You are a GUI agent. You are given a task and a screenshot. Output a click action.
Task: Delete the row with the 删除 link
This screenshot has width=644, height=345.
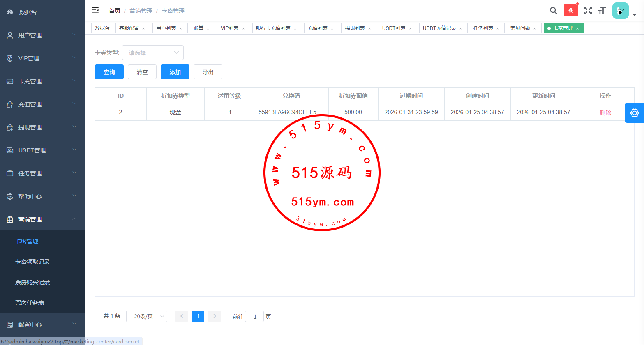[x=605, y=113]
